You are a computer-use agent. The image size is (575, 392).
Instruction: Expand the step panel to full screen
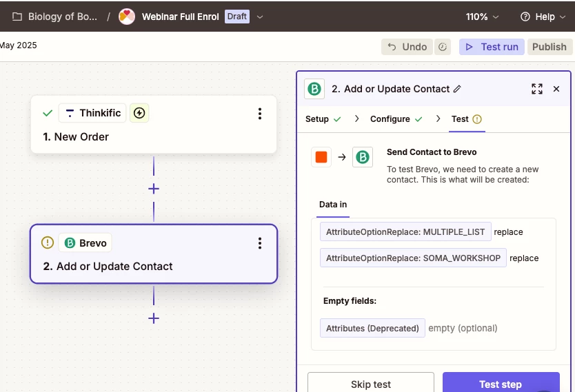pos(537,89)
